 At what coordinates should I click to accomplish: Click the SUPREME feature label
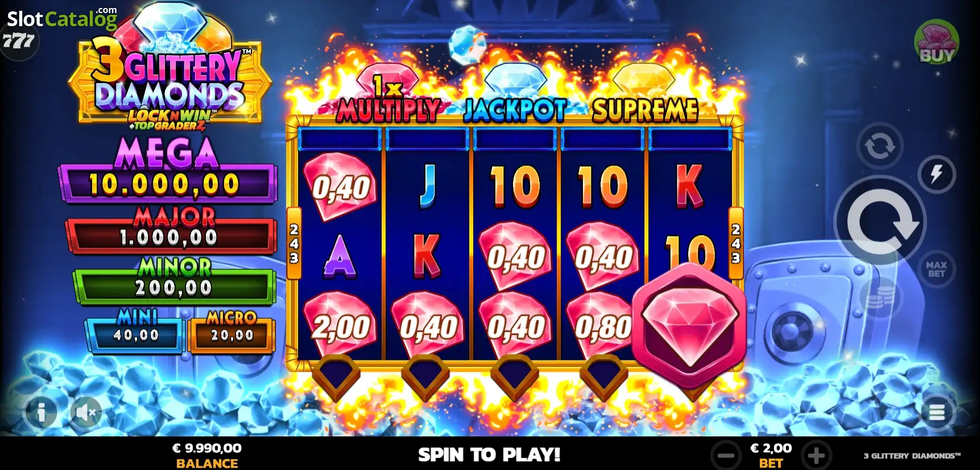(645, 110)
